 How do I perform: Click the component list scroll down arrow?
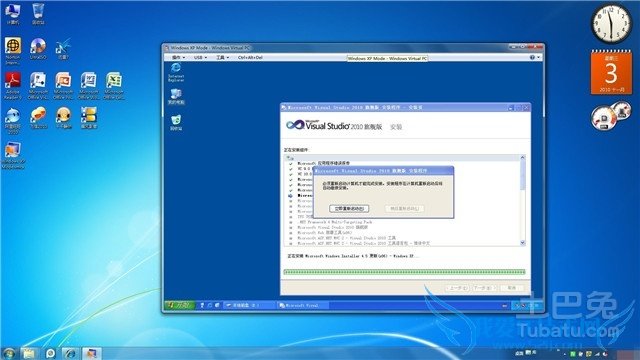[x=522, y=243]
